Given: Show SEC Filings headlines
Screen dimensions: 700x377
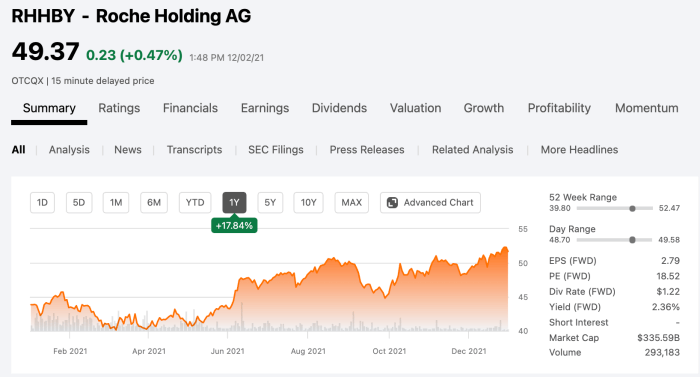Looking at the screenshot, I should tap(276, 150).
